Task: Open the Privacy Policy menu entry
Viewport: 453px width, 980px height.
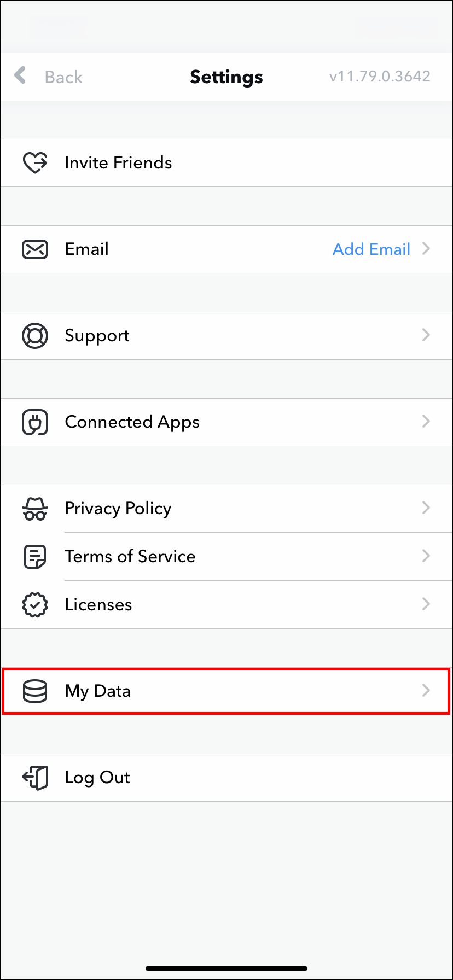Action: tap(118, 509)
